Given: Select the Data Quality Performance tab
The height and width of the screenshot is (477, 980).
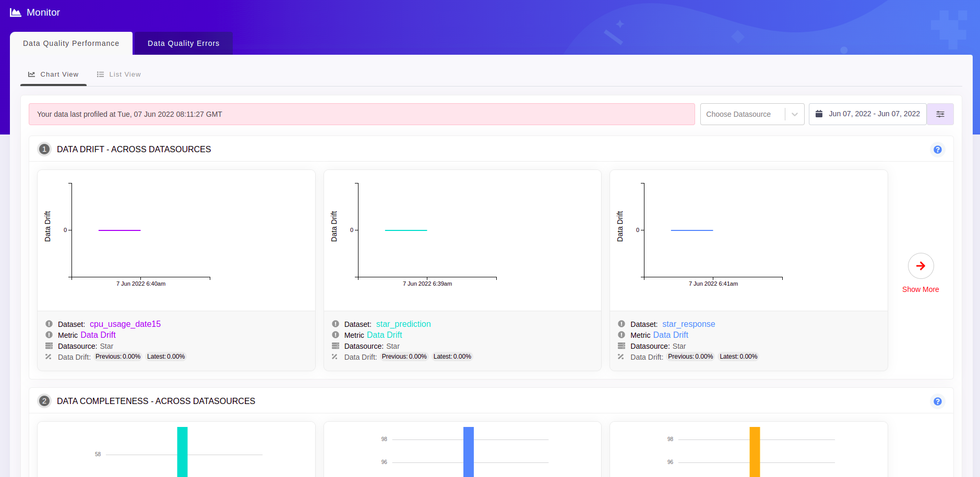Looking at the screenshot, I should 71,43.
